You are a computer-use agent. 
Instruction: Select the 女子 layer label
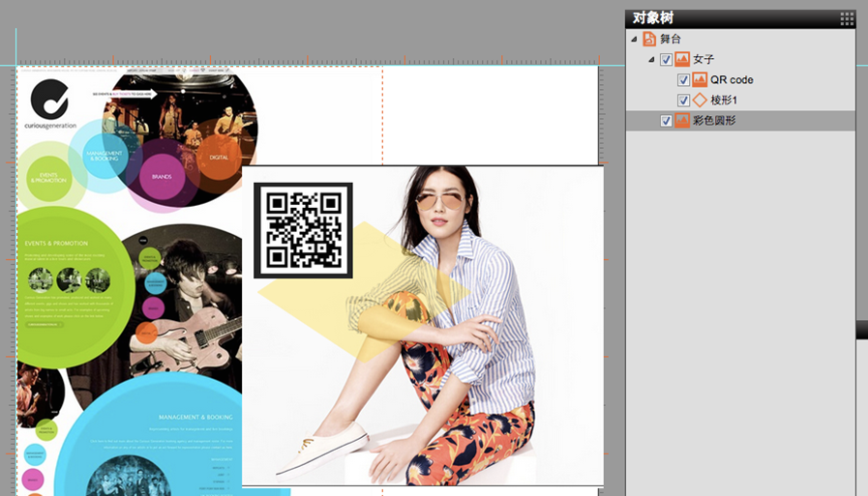(x=703, y=59)
